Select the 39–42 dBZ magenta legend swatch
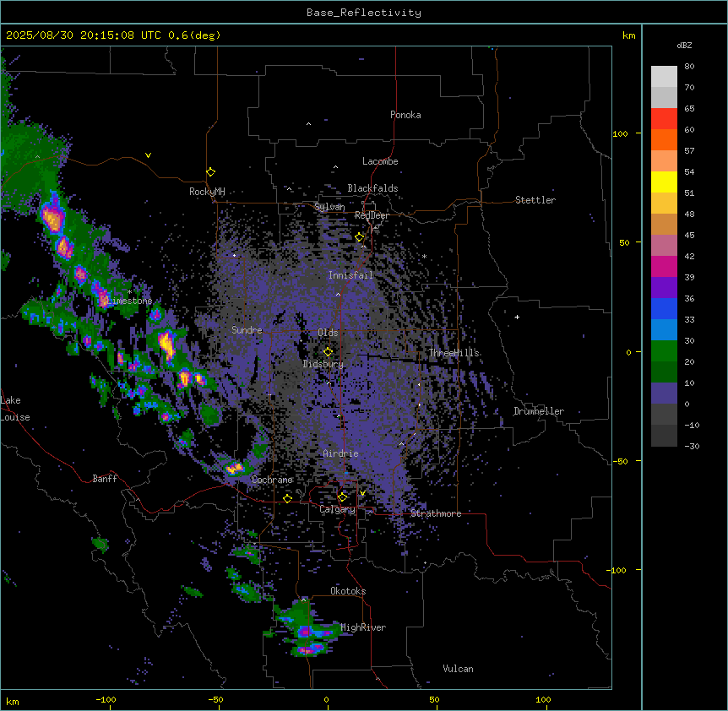The height and width of the screenshot is (711, 728). tap(664, 266)
